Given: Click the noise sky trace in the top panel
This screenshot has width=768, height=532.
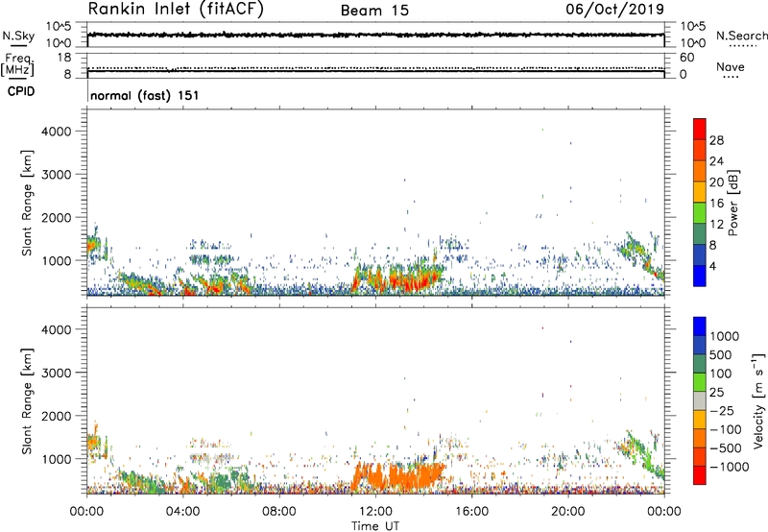Looking at the screenshot, I should pos(375,35).
